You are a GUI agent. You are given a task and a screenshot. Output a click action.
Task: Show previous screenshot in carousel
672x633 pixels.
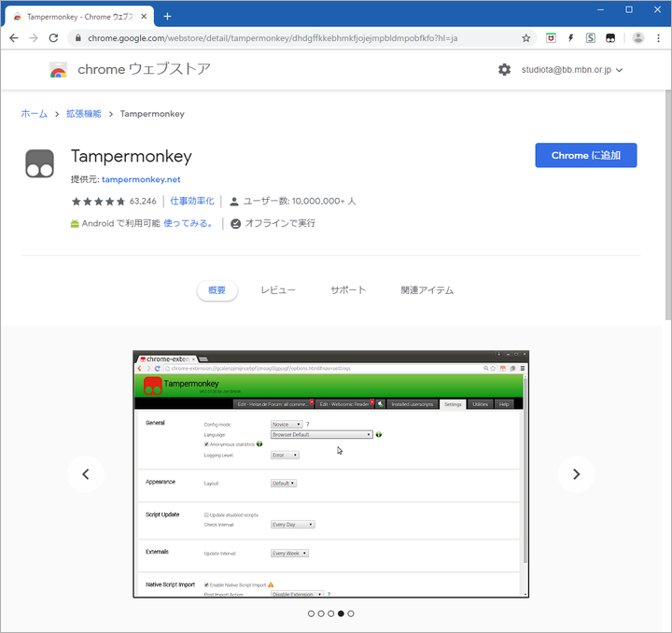86,474
